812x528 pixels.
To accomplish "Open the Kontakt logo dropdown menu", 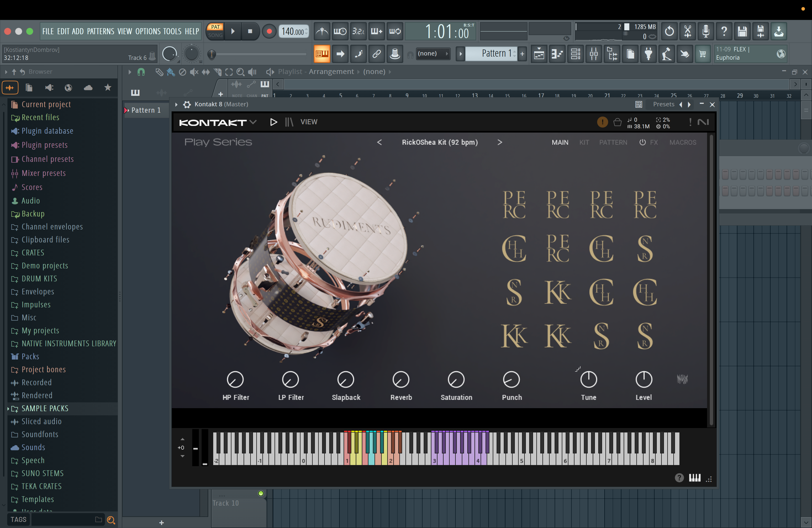I will (253, 122).
